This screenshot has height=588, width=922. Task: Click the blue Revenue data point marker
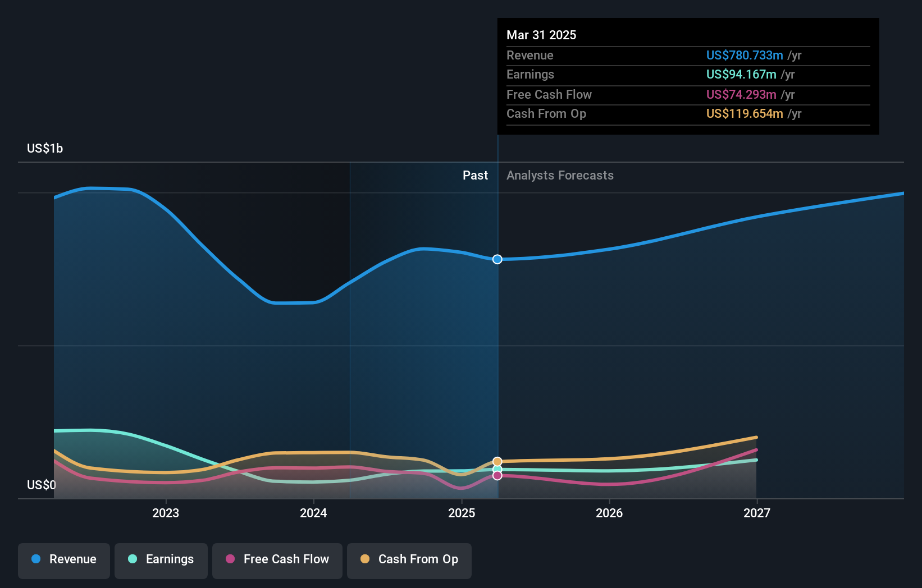pos(497,259)
